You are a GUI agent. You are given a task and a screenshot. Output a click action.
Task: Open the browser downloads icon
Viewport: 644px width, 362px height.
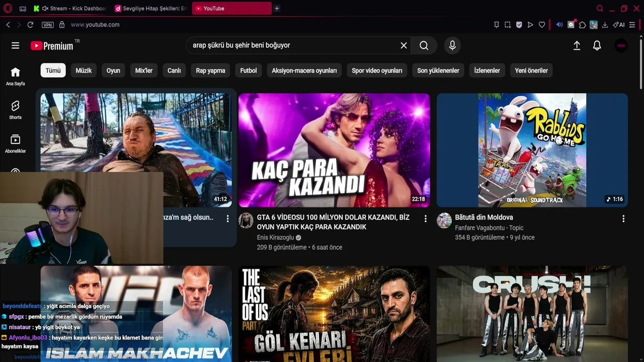point(605,25)
